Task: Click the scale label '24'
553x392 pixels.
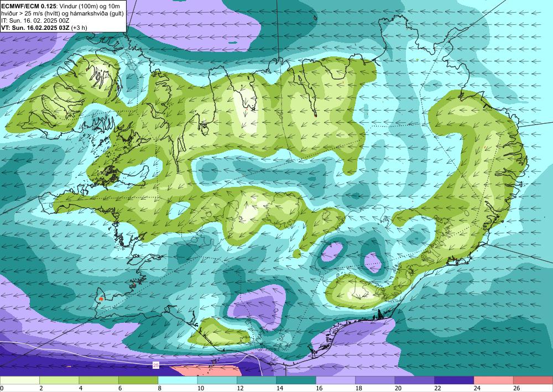Action: click(477, 388)
